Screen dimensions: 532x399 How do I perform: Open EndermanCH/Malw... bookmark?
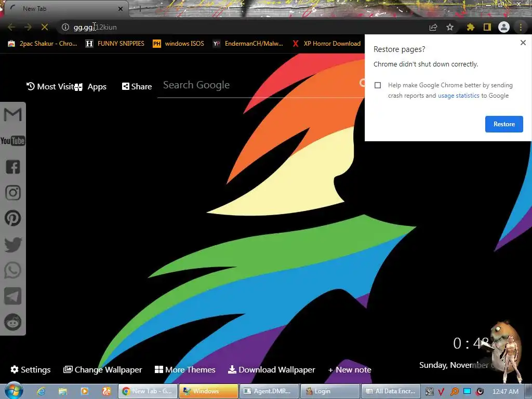248,44
